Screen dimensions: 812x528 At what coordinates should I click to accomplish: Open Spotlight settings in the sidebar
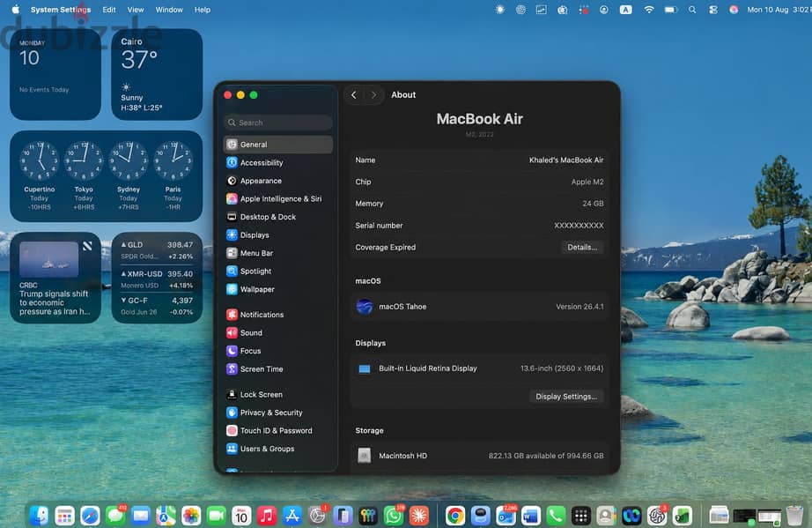click(278, 271)
